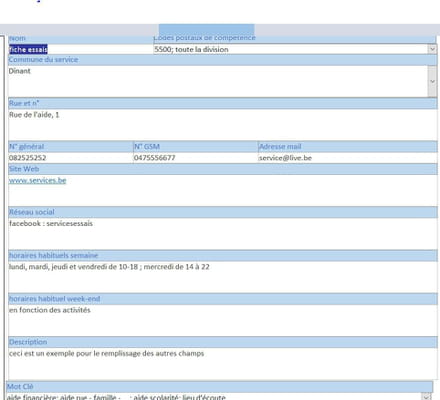The image size is (440, 400).
Task: Click the 'Description' label
Action: 28,342
